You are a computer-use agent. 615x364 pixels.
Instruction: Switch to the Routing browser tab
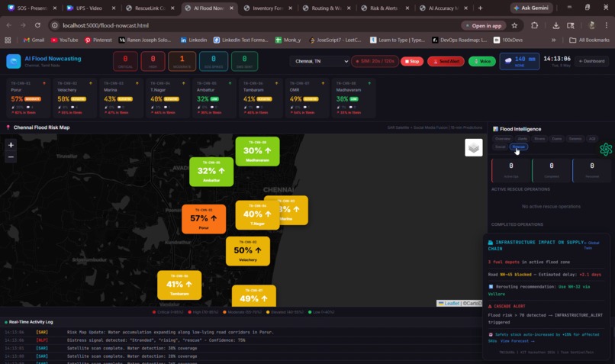click(327, 8)
